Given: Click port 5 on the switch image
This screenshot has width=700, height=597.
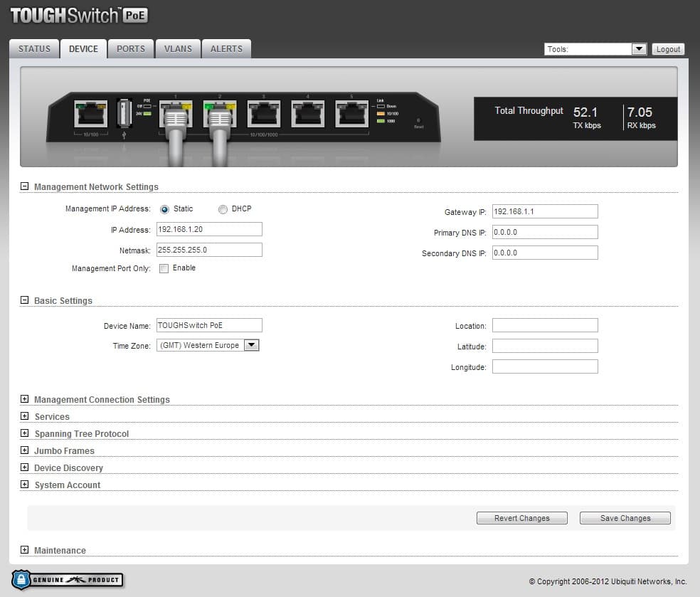Looking at the screenshot, I should 352,114.
